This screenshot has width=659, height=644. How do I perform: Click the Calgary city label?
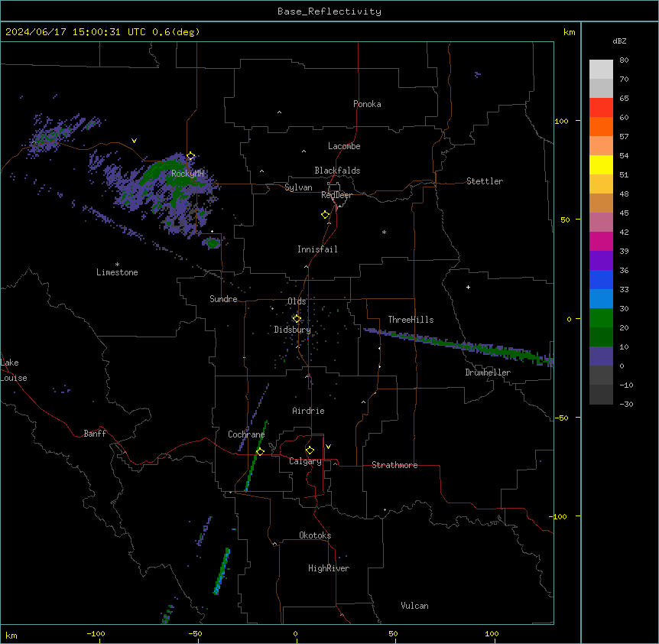[x=305, y=461]
